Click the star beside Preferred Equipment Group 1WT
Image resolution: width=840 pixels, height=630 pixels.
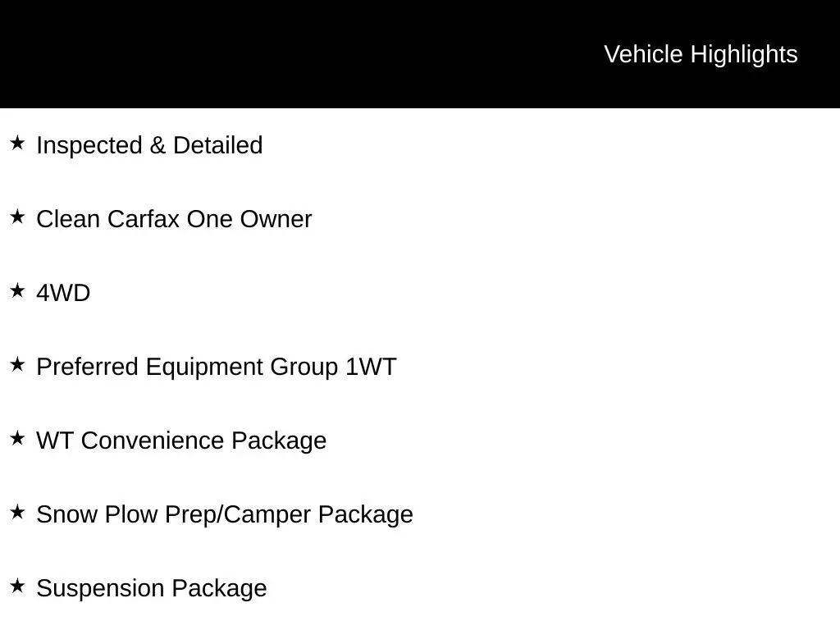pos(17,365)
